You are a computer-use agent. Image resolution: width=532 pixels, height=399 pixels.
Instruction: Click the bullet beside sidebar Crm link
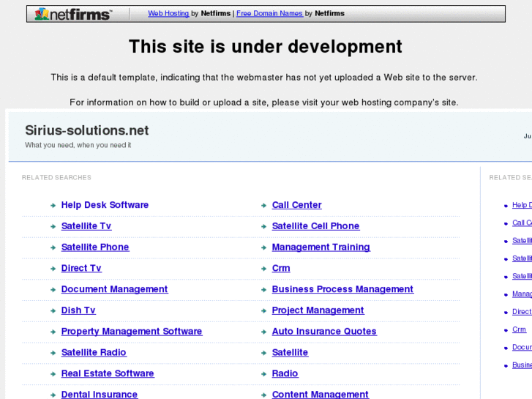506,330
